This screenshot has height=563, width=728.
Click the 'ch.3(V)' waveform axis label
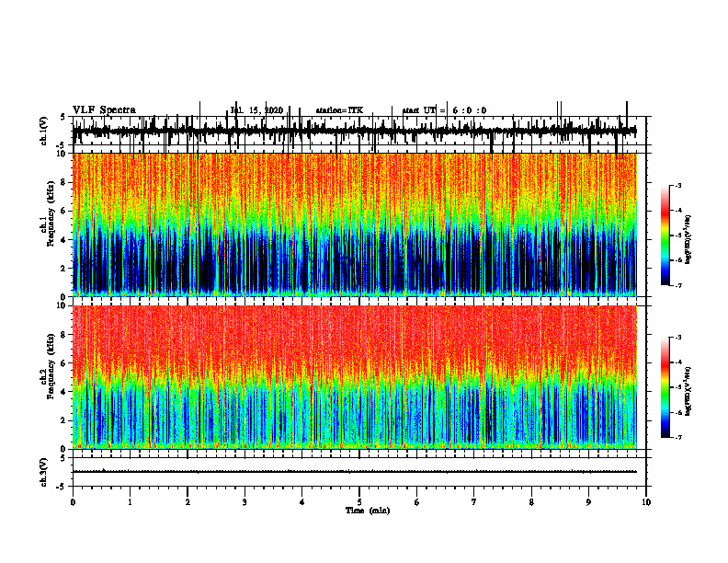coord(44,472)
